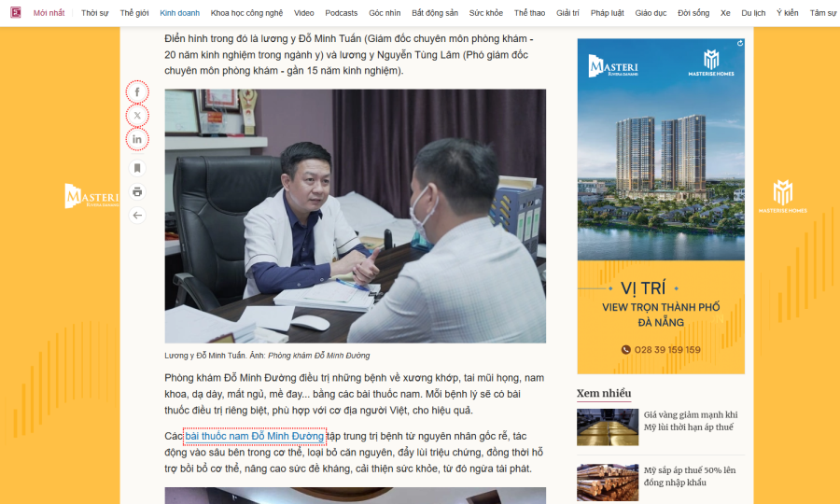This screenshot has height=504, width=840.
Task: Open 'Giá vàng giảm mạnh' article headline
Action: 690,421
